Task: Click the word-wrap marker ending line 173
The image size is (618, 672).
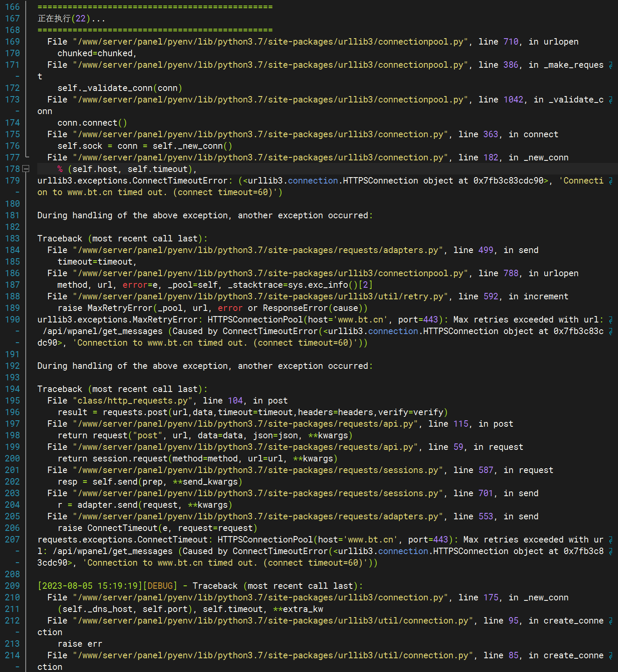Action: coord(610,100)
